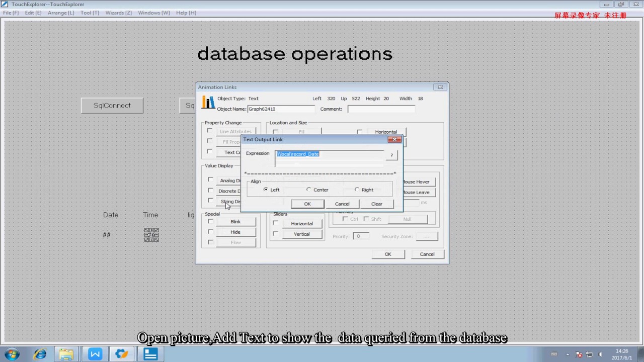The height and width of the screenshot is (362, 644).
Task: Enable the Sliders Vertical checkbox
Action: click(x=275, y=233)
